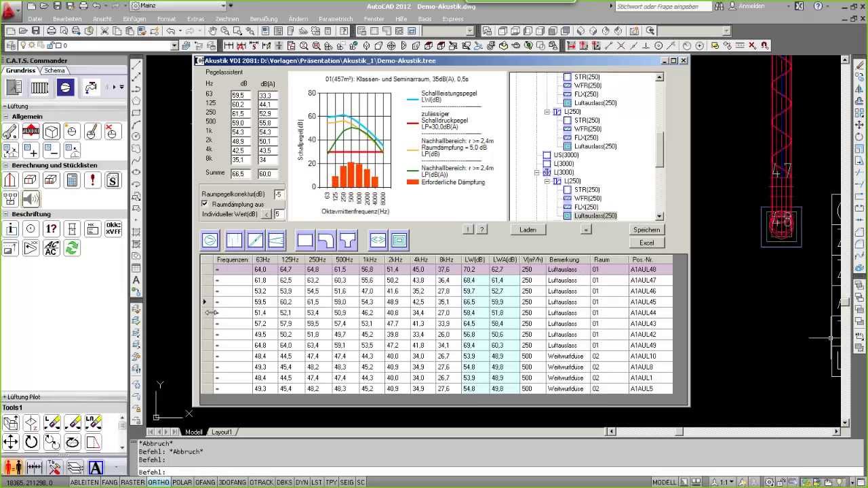
Task: Toggle OFANG object snap in status bar
Action: click(x=205, y=483)
